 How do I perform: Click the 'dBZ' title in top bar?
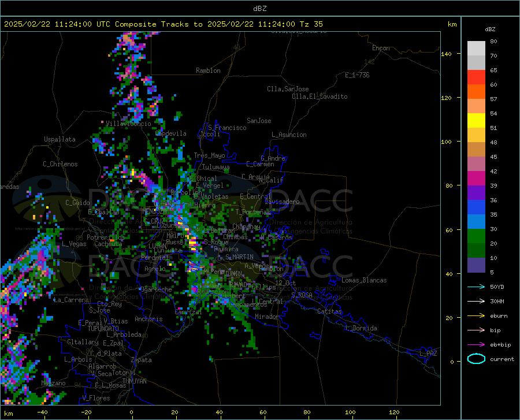pyautogui.click(x=259, y=9)
